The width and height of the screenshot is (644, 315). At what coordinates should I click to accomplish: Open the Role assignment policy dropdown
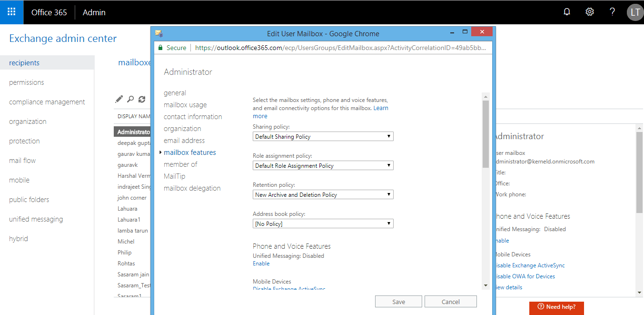(323, 166)
